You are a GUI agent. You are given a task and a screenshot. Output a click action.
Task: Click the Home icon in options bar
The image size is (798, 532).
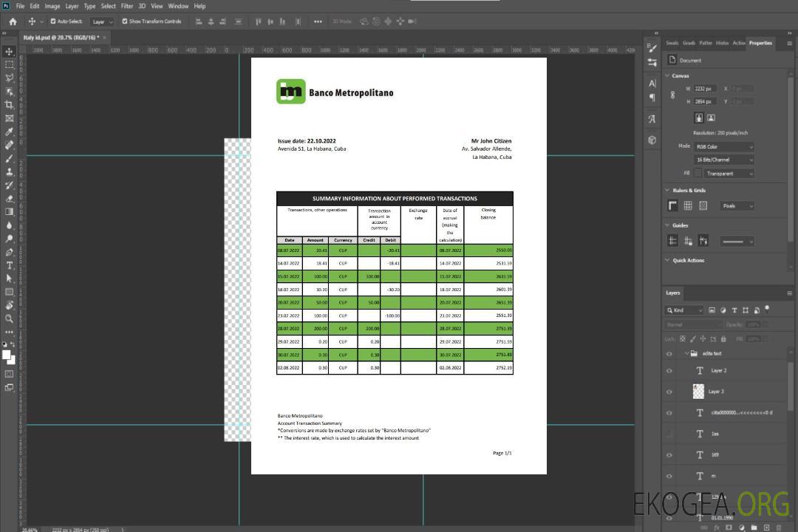point(13,21)
